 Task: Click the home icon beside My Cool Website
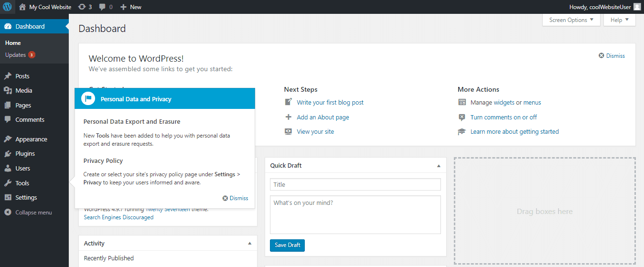click(x=22, y=7)
